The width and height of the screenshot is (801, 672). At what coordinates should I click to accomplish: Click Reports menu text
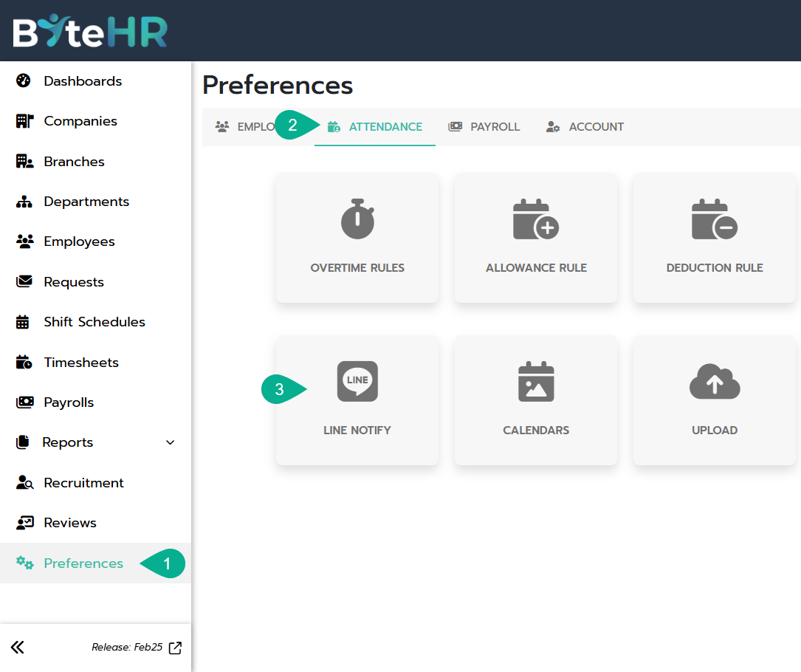tap(67, 442)
